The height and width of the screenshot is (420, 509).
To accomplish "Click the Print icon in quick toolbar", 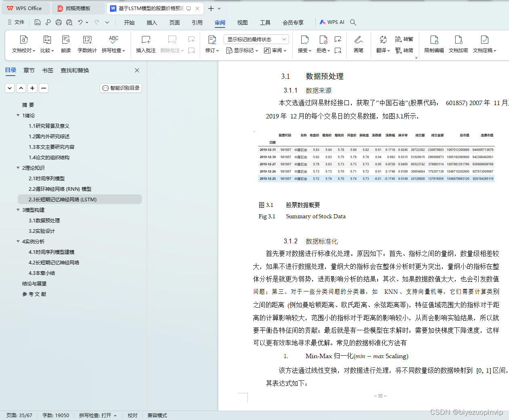I will 59,22.
